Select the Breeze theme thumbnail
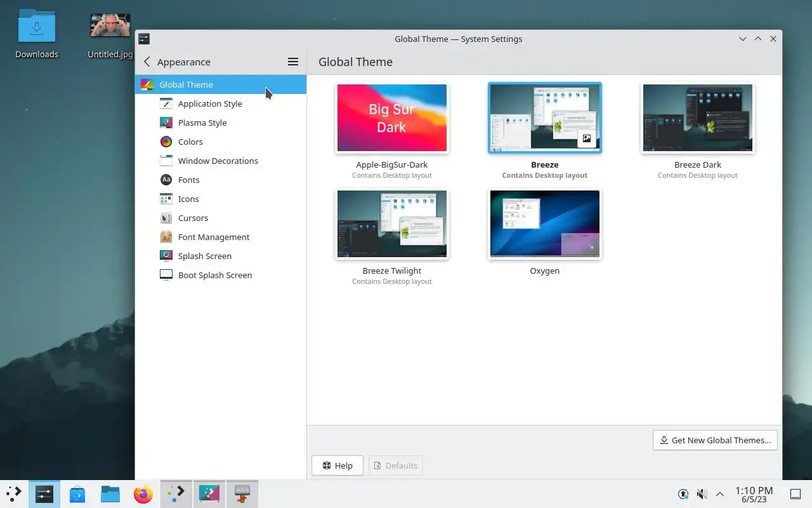This screenshot has height=508, width=812. point(545,118)
